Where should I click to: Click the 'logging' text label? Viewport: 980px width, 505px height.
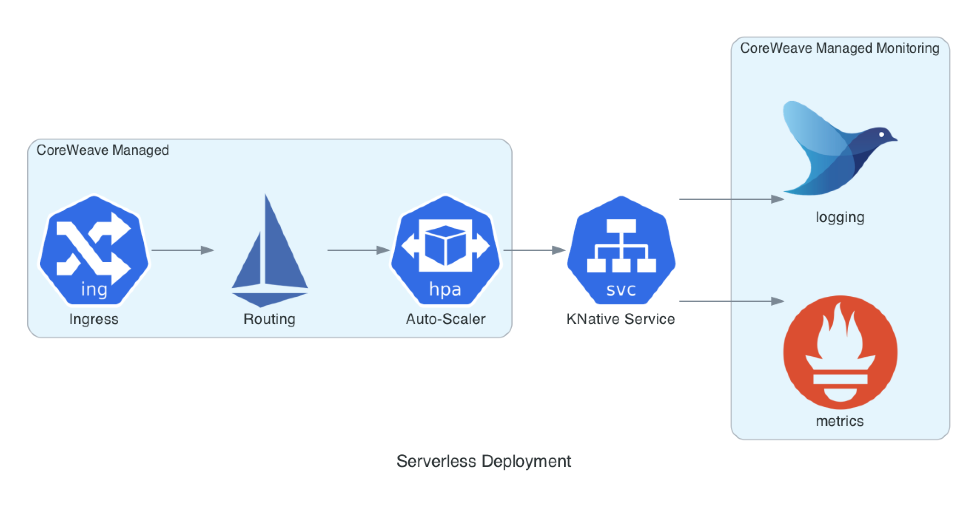tap(840, 217)
